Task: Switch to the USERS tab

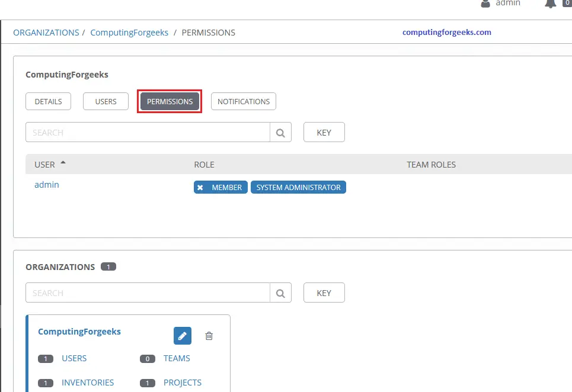Action: coord(106,101)
